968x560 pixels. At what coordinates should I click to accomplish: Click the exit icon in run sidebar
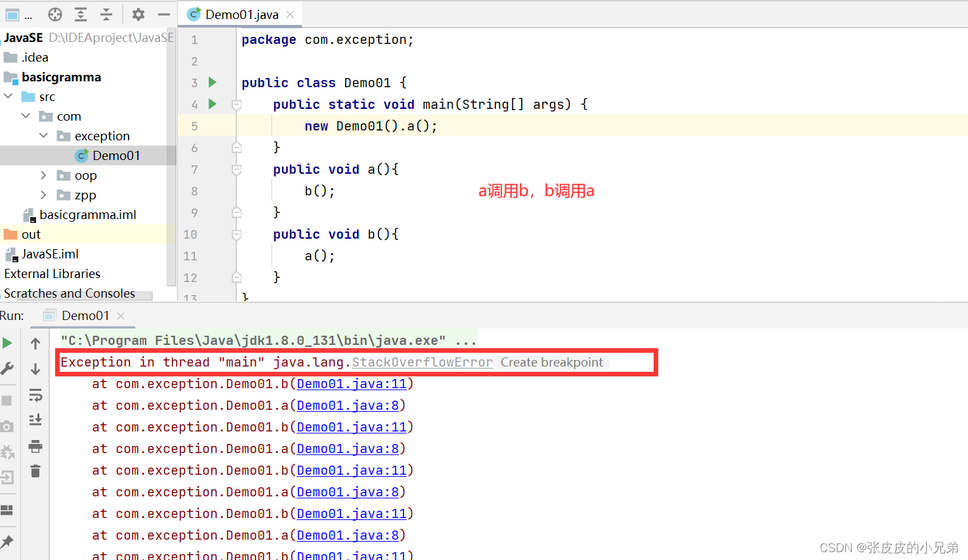click(7, 477)
